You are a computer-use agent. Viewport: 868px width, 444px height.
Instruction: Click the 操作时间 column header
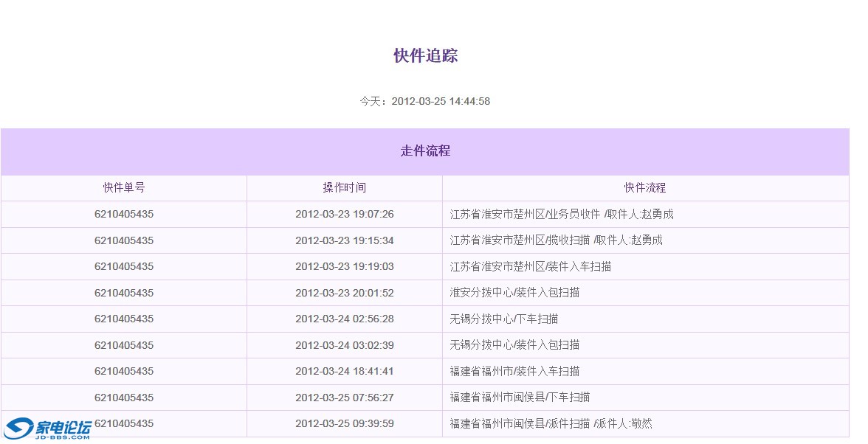click(344, 187)
